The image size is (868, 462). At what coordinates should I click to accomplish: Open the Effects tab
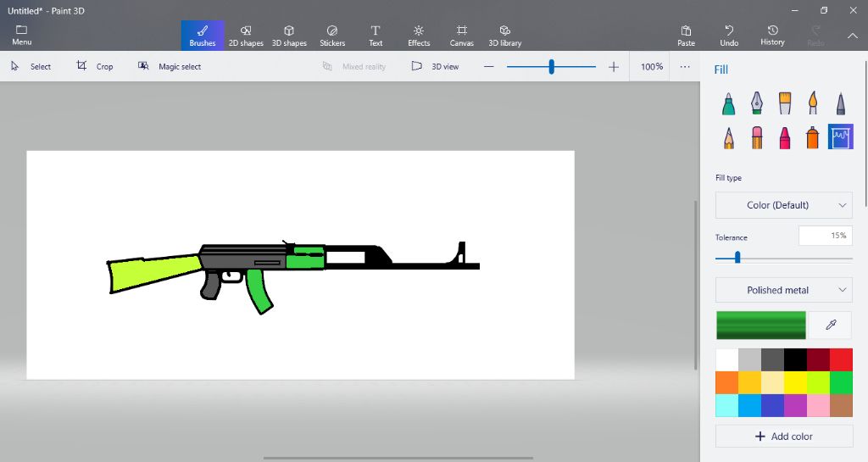pyautogui.click(x=419, y=36)
